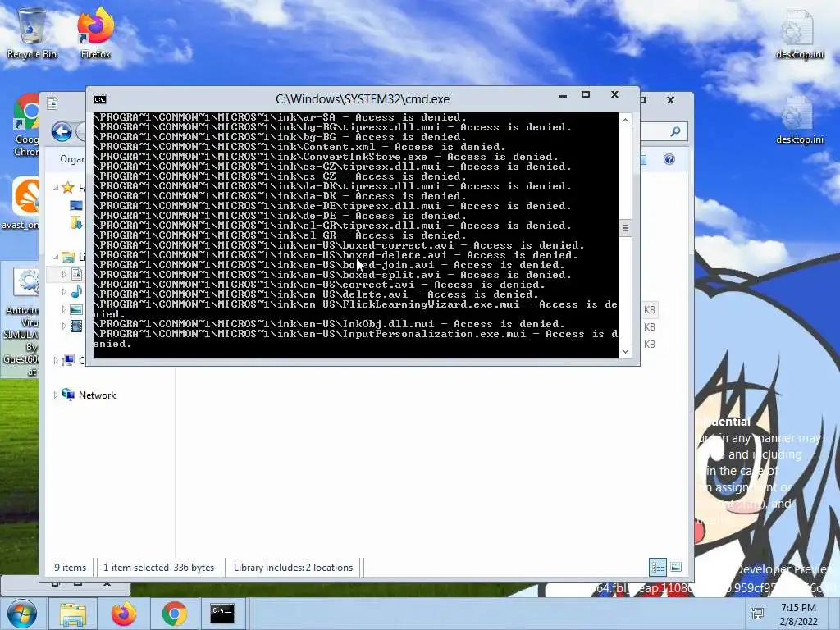
Task: Expand the Pictures library node
Action: (64, 309)
